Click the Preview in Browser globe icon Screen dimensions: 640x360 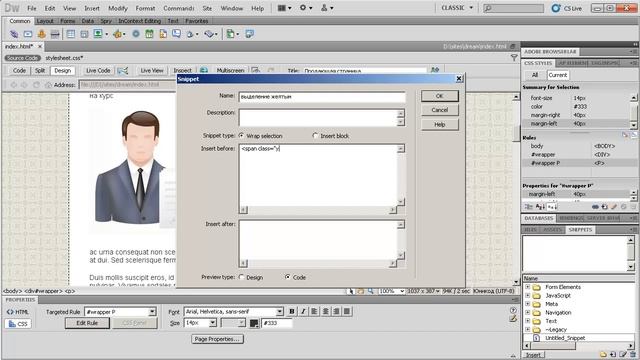pos(204,71)
